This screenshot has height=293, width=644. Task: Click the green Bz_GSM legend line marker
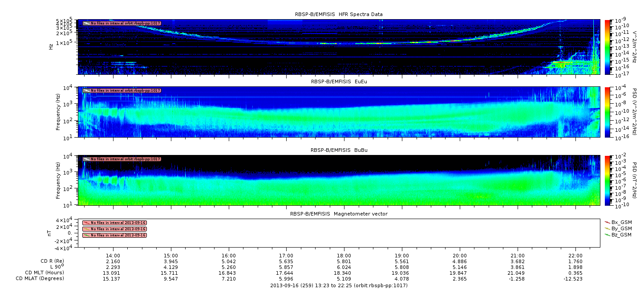(x=608, y=235)
